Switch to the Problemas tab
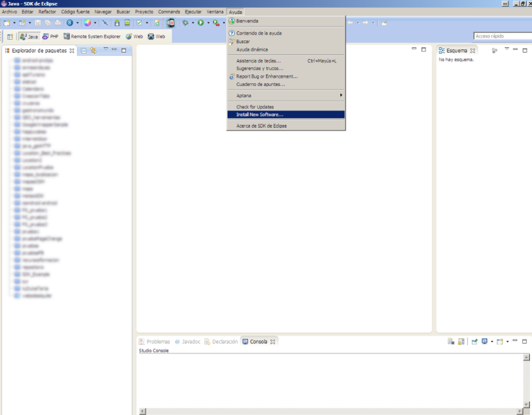Screen dimensions: 532x415 pos(155,342)
